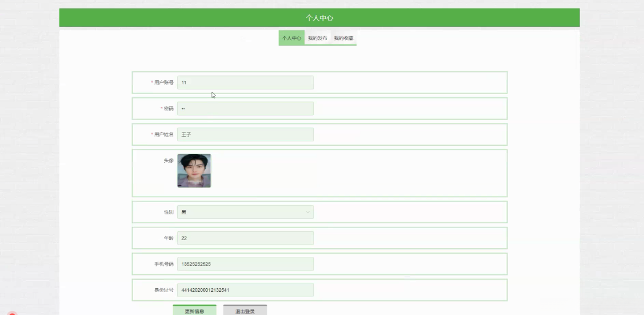This screenshot has height=315, width=644.
Task: Click the 性别 label text
Action: click(169, 212)
